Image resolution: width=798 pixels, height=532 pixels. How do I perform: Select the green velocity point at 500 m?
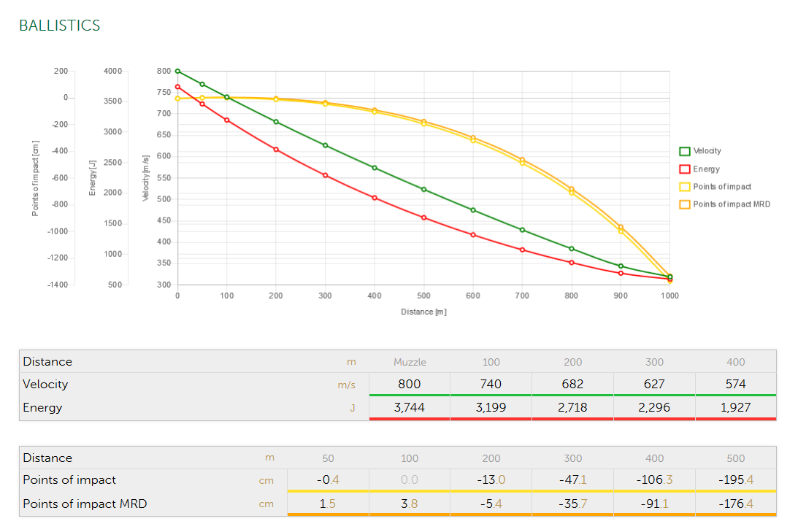423,190
